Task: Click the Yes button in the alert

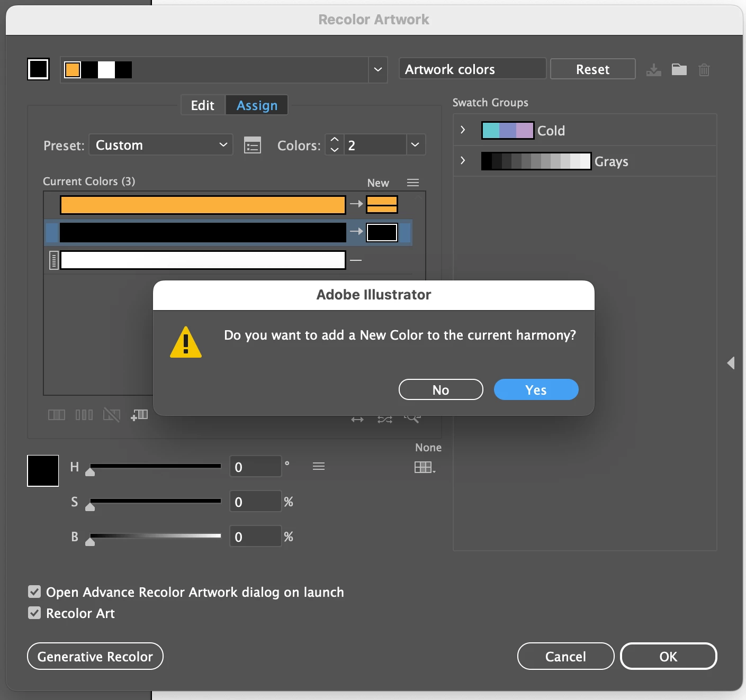Action: point(536,389)
